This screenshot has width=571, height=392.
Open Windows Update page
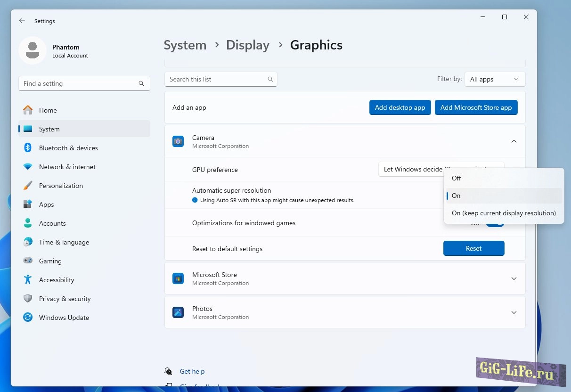[64, 318]
